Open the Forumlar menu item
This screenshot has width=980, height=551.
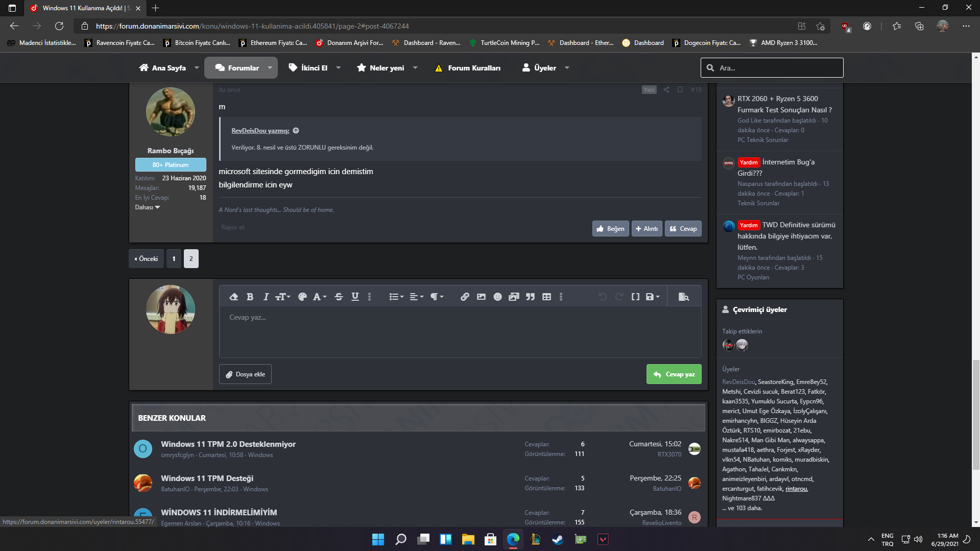pos(237,68)
